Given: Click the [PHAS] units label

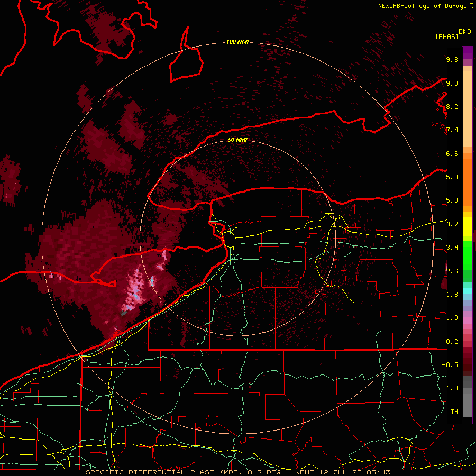Looking at the screenshot, I should (x=447, y=36).
